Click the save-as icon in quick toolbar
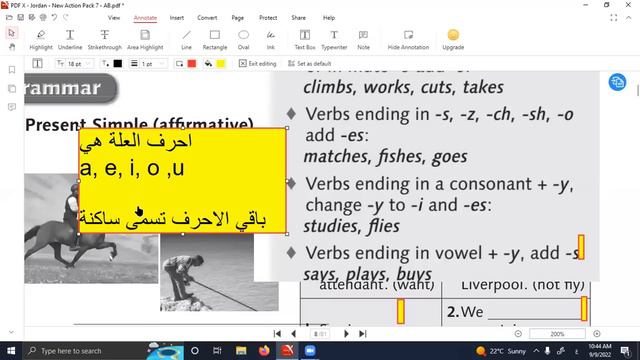The image size is (640, 360). tap(32, 18)
